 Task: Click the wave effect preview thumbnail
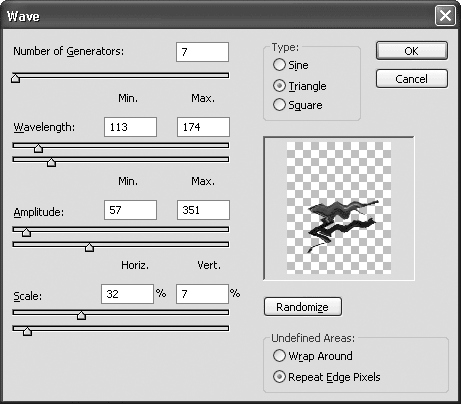coord(339,208)
